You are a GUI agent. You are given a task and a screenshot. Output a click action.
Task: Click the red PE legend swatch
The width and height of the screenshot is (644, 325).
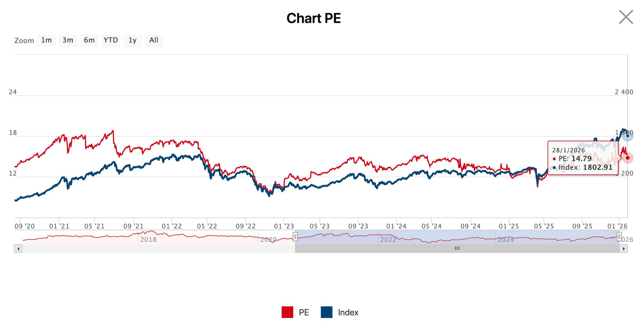point(287,312)
